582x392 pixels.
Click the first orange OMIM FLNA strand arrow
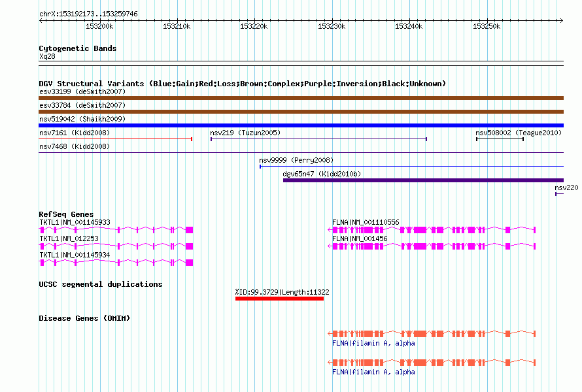(x=330, y=334)
